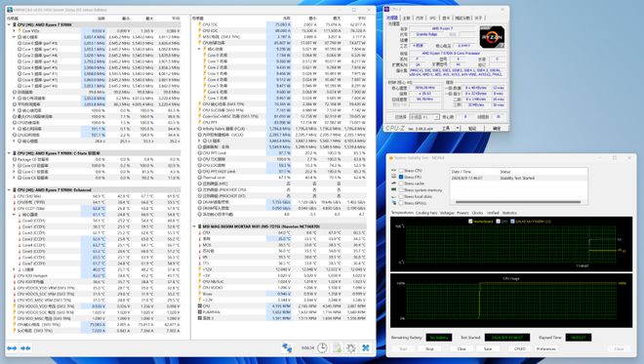Click the icon beside Stress FPU
Image resolution: width=644 pixels, height=364 pixels.
[394, 177]
